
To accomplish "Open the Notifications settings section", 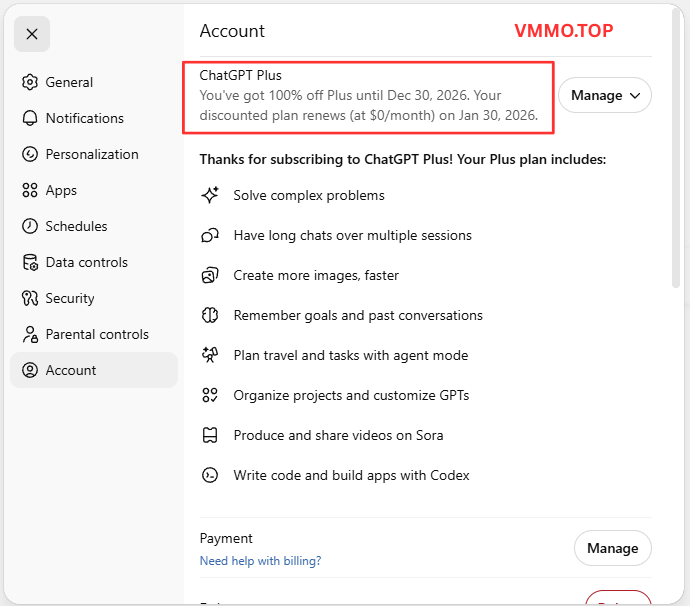I will coord(84,118).
